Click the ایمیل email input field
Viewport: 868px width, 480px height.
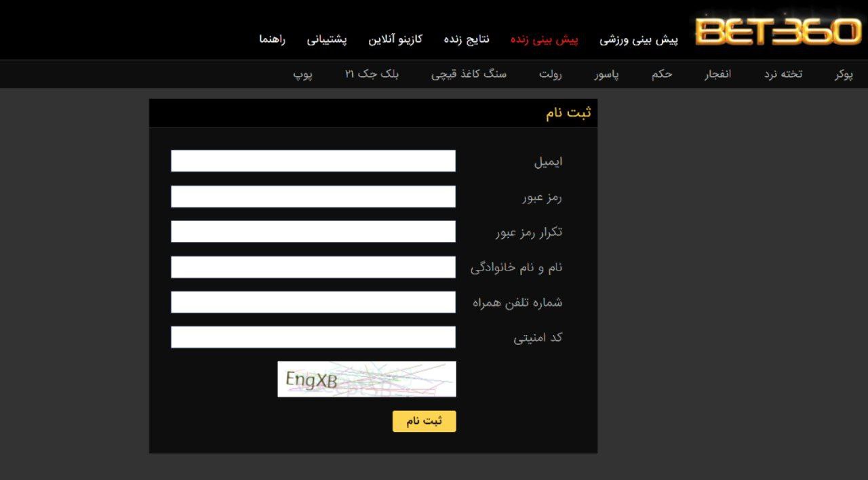click(x=313, y=161)
